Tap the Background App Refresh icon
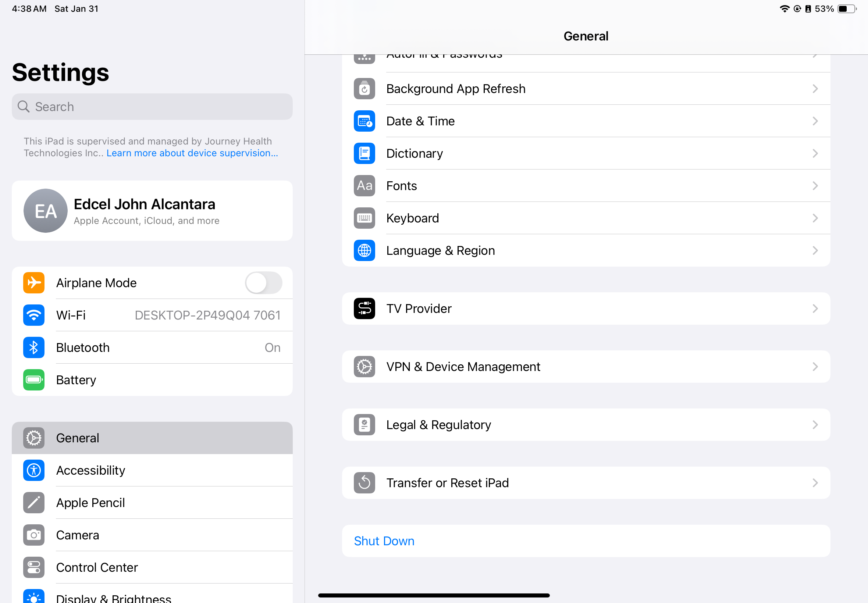This screenshot has width=868, height=603. coord(364,89)
